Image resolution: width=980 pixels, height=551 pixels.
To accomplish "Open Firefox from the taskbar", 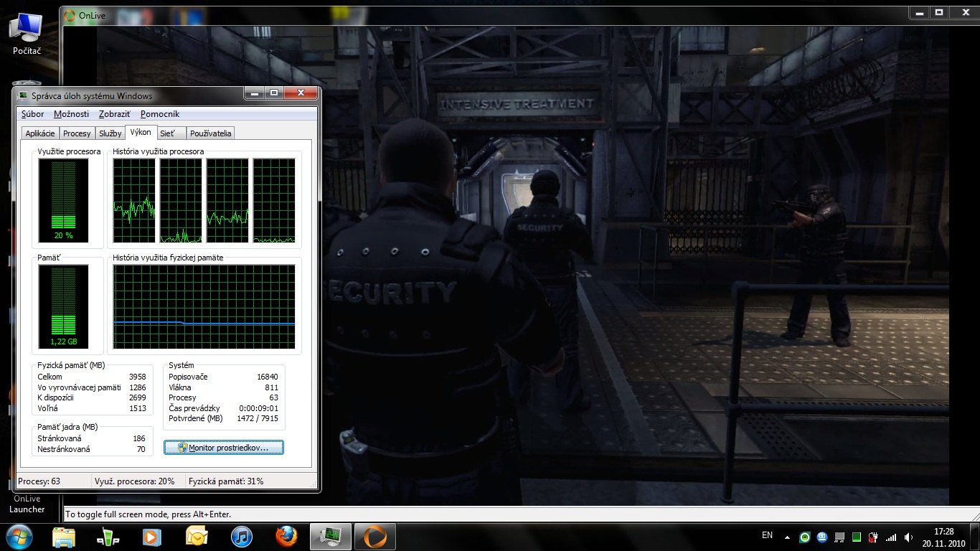I will (x=286, y=537).
